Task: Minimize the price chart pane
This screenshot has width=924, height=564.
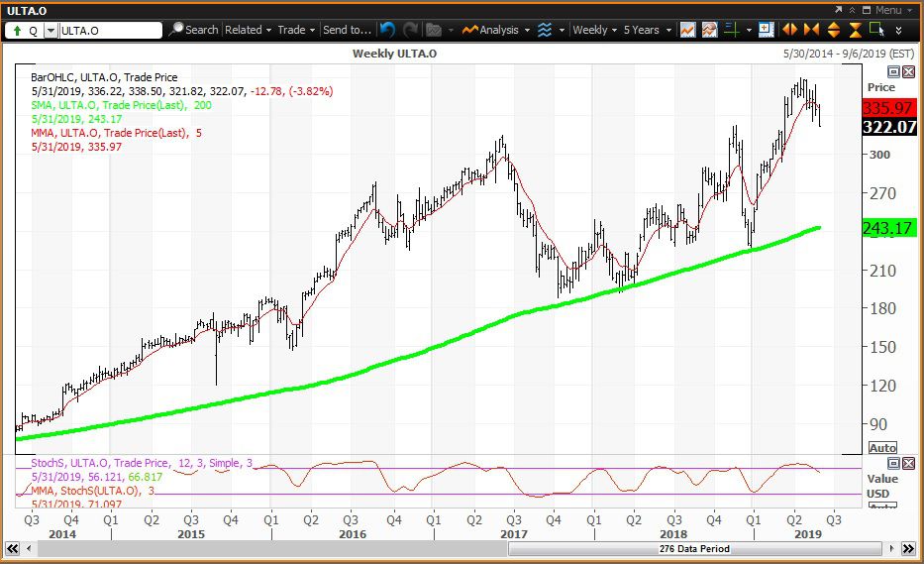Action: (894, 72)
